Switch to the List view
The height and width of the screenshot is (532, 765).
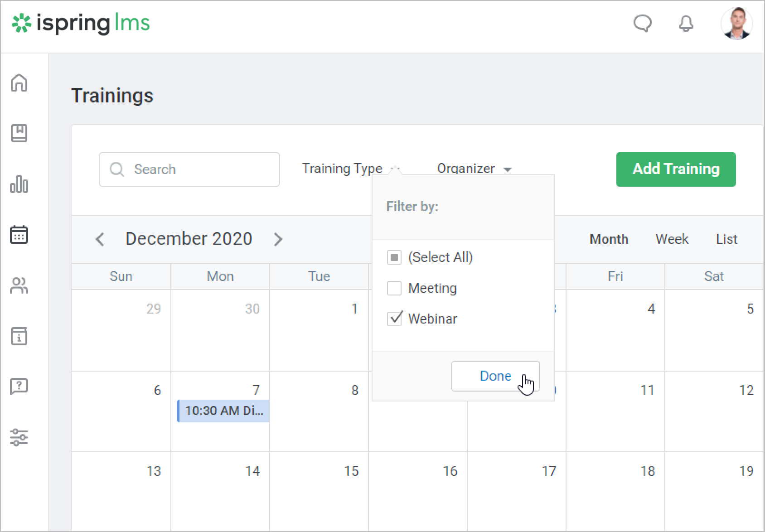click(726, 239)
